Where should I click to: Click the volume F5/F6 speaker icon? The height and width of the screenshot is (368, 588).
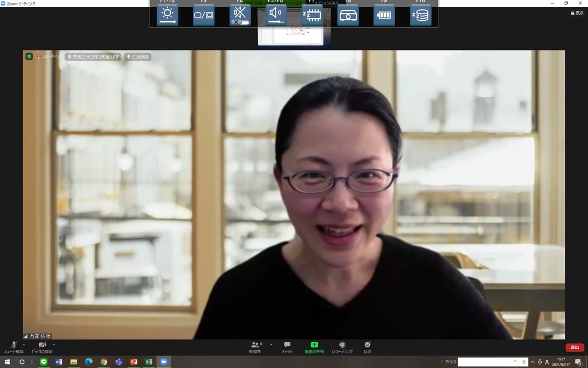coord(276,15)
